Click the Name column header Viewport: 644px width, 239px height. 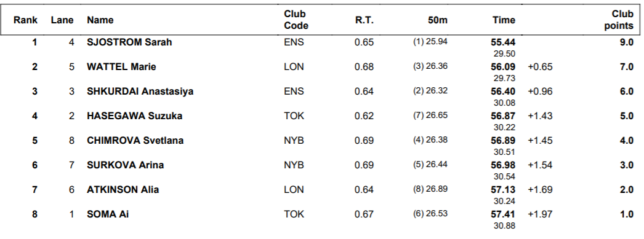coord(100,20)
